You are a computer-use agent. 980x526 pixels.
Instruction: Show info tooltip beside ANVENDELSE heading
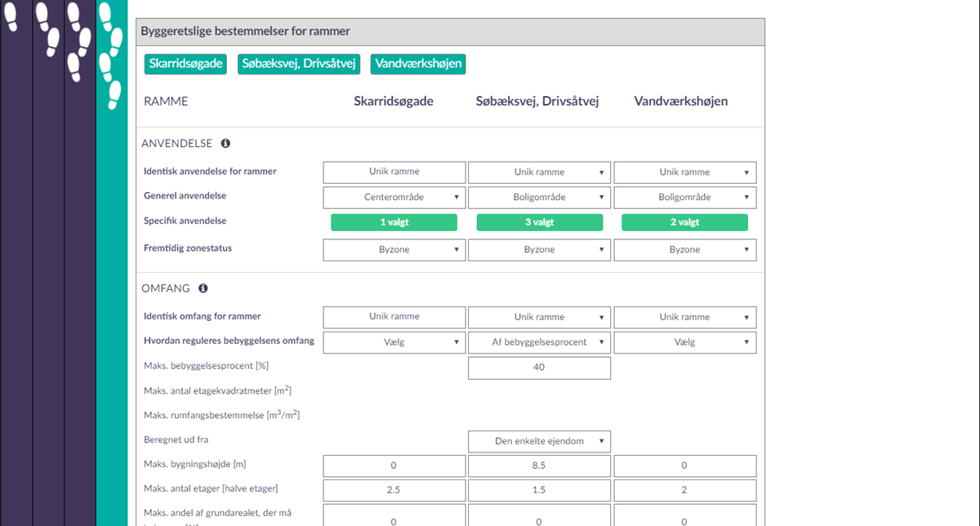(225, 144)
